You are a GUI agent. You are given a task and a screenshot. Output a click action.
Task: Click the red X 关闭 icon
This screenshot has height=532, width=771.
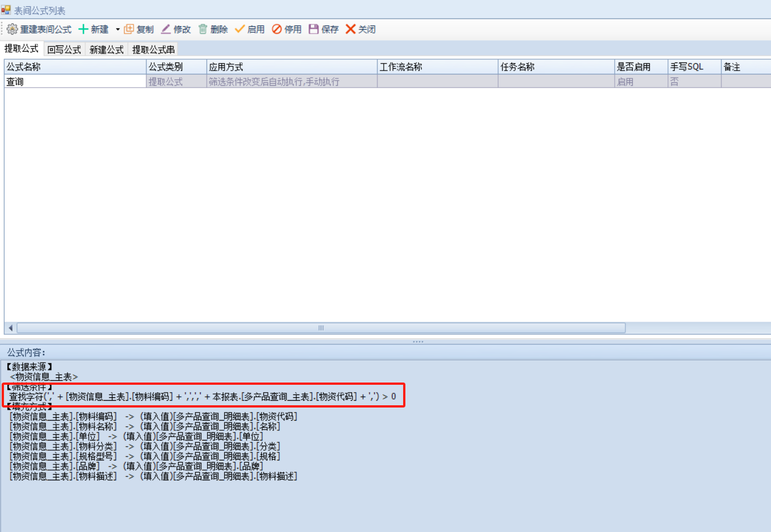pyautogui.click(x=351, y=29)
